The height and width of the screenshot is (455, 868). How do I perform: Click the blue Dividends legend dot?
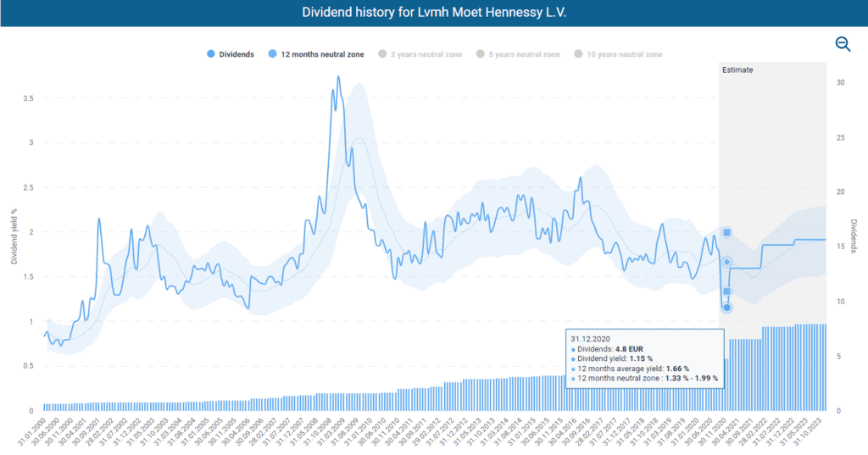(211, 53)
